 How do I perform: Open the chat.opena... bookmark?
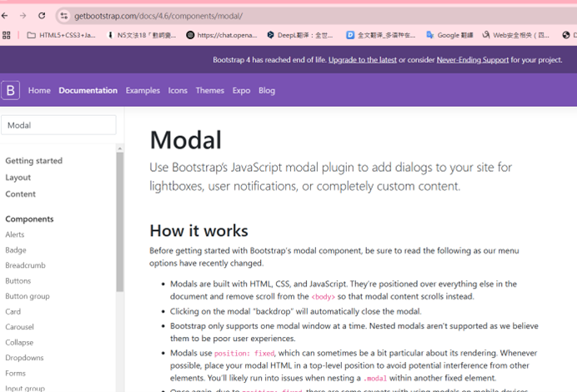click(222, 35)
